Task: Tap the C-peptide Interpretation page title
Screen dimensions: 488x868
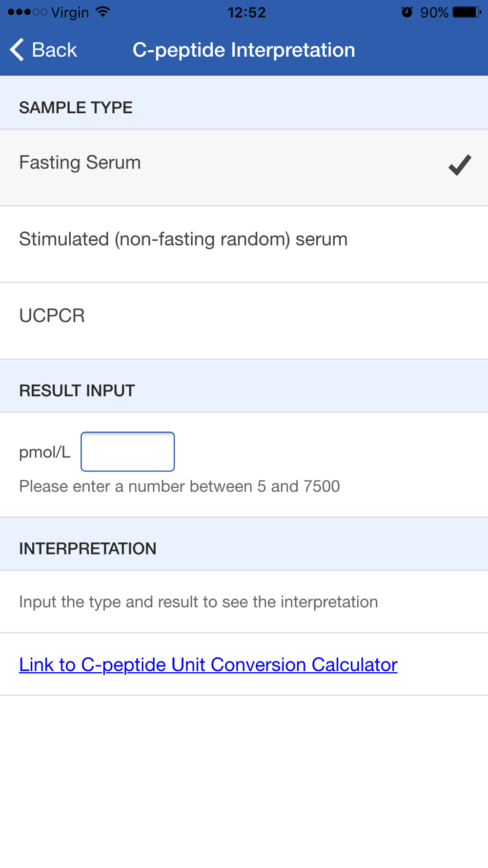Action: (x=244, y=50)
